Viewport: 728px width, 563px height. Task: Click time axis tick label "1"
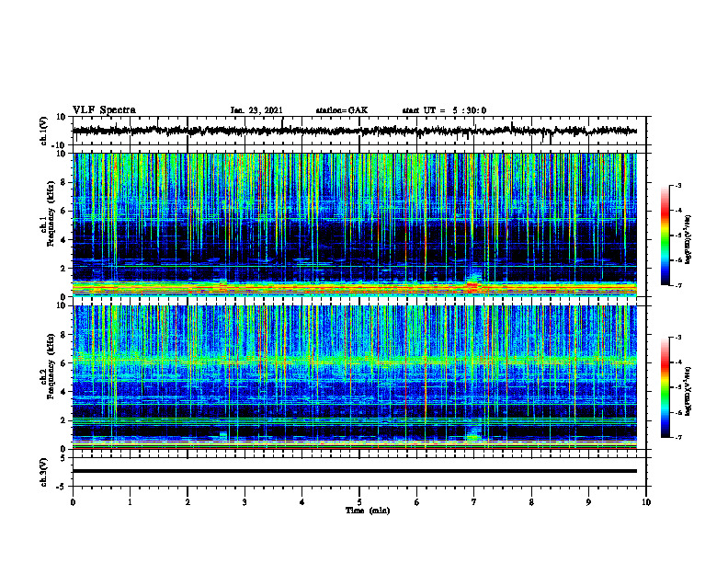point(130,502)
